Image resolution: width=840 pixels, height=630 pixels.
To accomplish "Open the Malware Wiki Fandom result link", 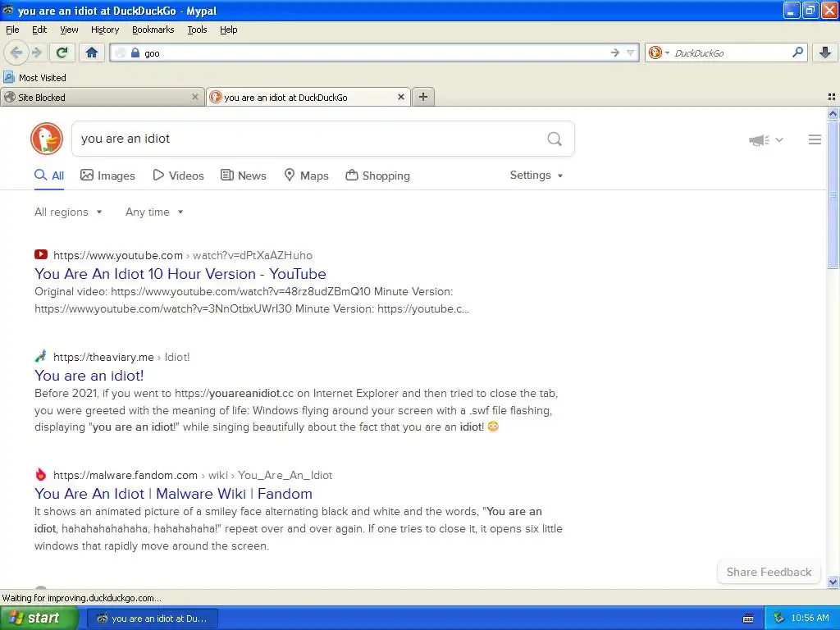I will tap(173, 493).
